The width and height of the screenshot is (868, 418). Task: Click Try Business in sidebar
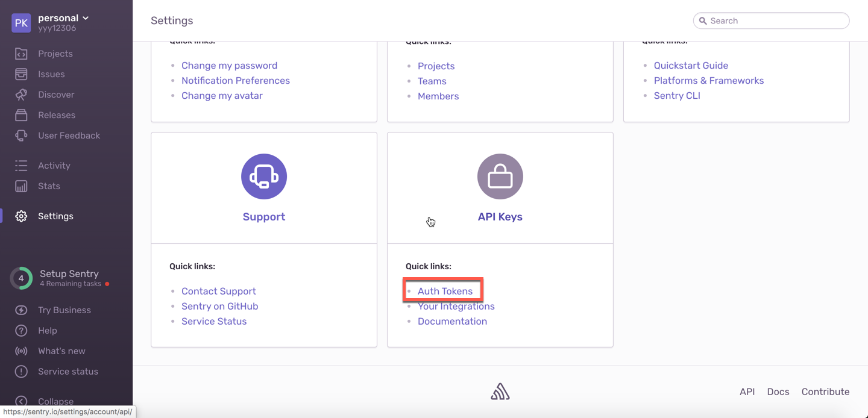coord(64,310)
